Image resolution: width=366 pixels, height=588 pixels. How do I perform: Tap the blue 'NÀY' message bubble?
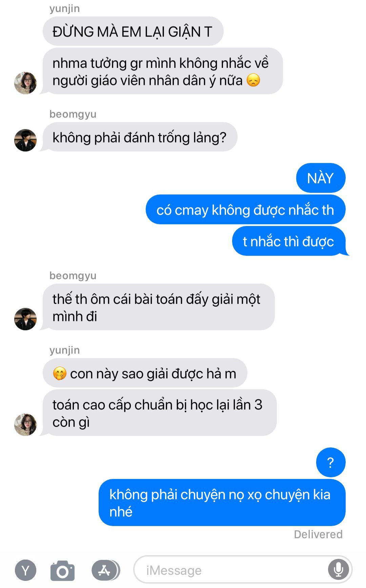321,178
